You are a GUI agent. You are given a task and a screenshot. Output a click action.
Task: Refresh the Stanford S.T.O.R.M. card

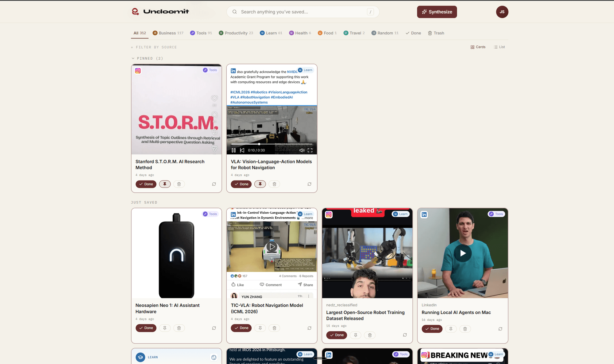tap(214, 184)
